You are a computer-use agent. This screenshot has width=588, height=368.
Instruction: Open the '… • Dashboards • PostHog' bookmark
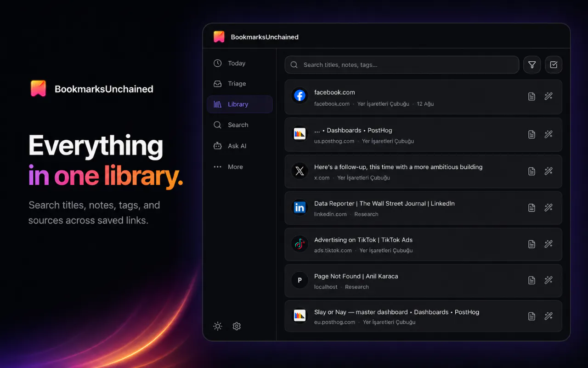[353, 130]
